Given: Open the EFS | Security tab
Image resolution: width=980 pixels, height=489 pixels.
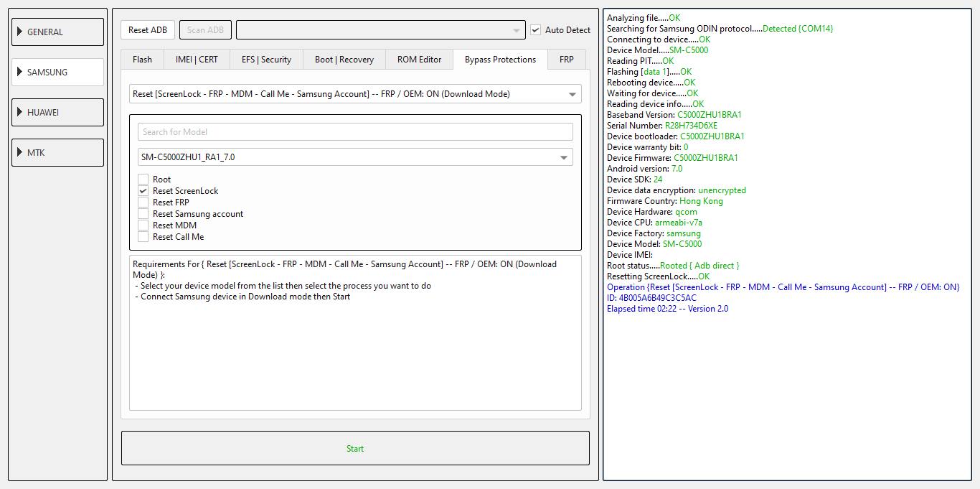Looking at the screenshot, I should tap(266, 60).
